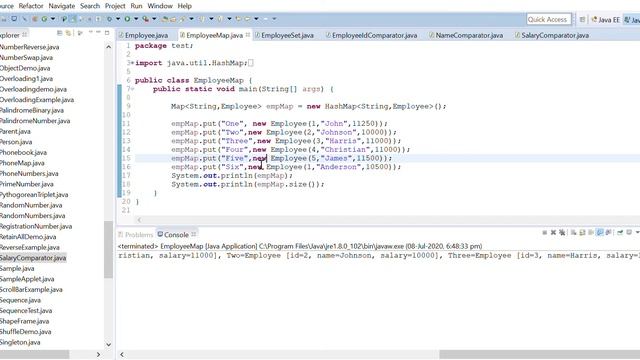This screenshot has height=360, width=640.
Task: Select ShuffleDemo.java in the explorer
Action: pos(26,332)
